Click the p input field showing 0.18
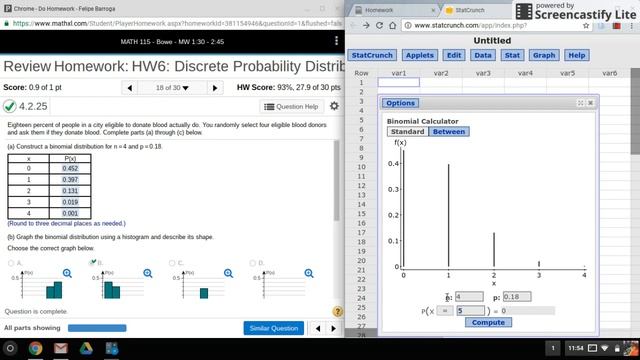This screenshot has width=640, height=360. pyautogui.click(x=517, y=297)
